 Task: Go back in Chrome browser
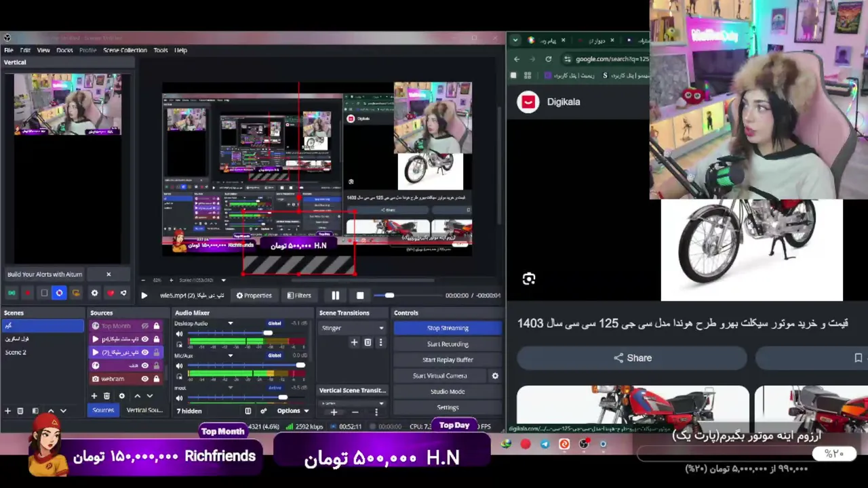tap(517, 59)
